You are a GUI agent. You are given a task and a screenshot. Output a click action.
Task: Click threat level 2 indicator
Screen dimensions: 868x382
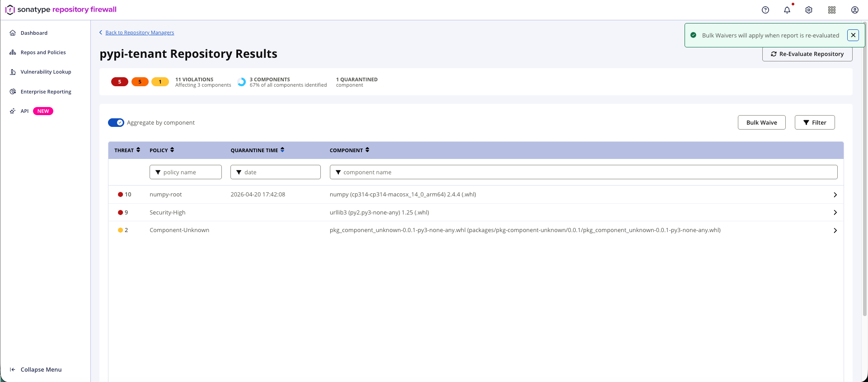[x=123, y=230]
